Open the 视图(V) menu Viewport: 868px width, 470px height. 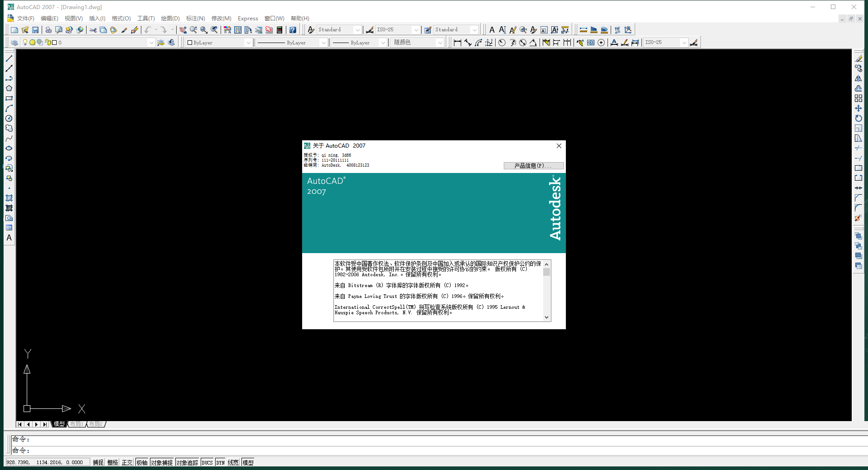point(73,19)
